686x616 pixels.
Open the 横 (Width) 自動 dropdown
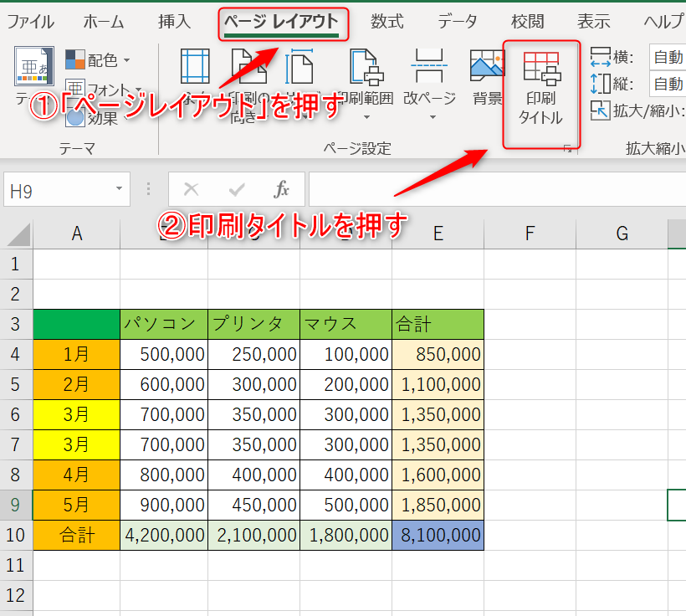pos(668,57)
